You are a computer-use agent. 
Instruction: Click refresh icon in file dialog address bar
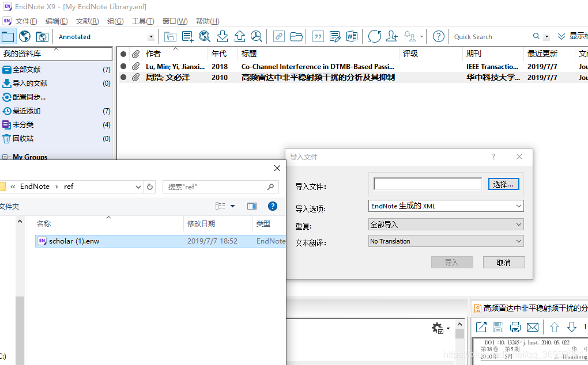(x=150, y=187)
